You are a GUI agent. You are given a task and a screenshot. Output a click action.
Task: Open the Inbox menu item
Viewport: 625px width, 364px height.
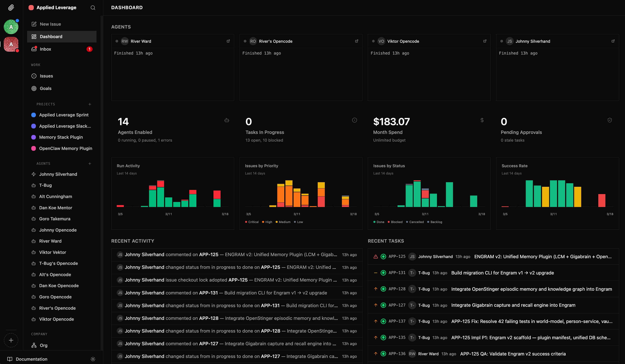(45, 49)
